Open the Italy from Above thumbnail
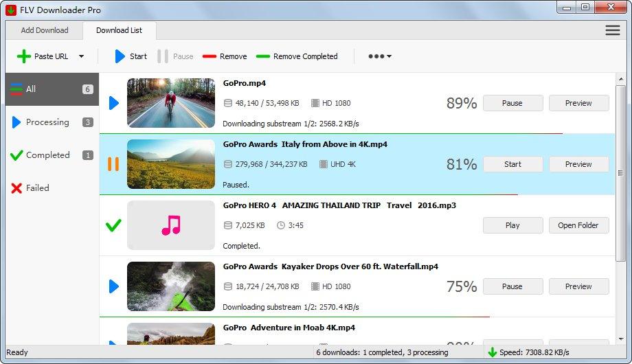 coord(171,164)
